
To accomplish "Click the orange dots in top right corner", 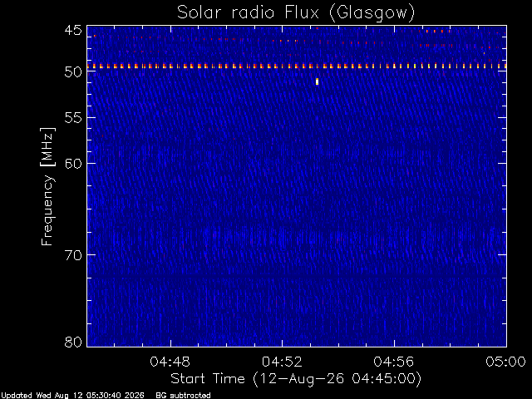I will [436, 32].
